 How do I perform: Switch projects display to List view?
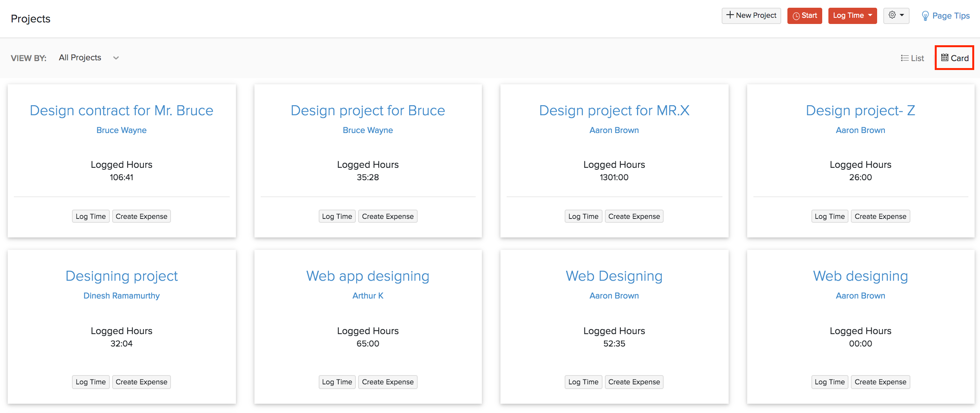pyautogui.click(x=912, y=58)
